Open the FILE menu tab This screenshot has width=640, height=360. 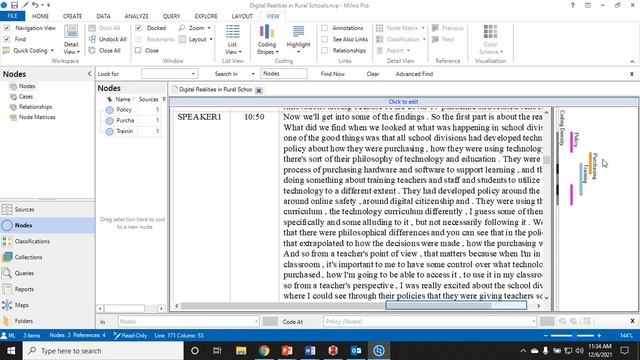[x=13, y=16]
